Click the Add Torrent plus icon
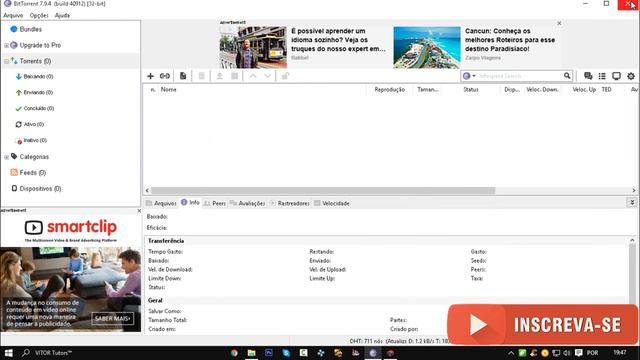 click(150, 76)
